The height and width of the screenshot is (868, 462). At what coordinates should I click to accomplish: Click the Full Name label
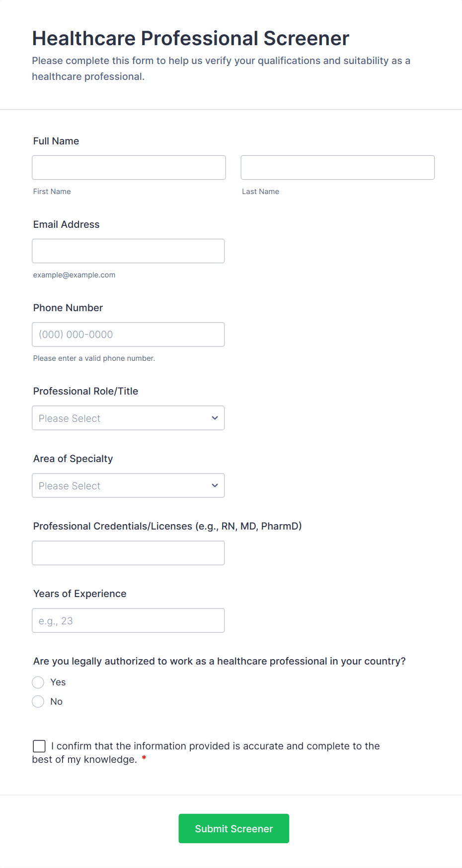point(56,141)
